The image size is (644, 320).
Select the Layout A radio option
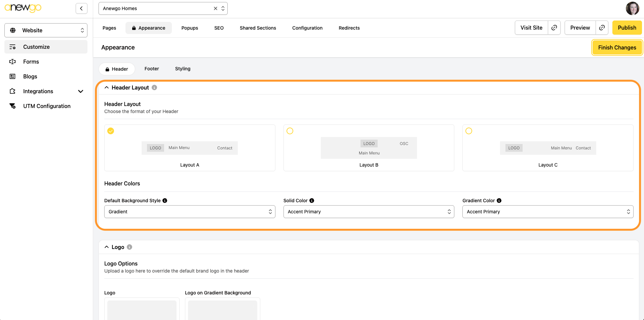(x=111, y=131)
